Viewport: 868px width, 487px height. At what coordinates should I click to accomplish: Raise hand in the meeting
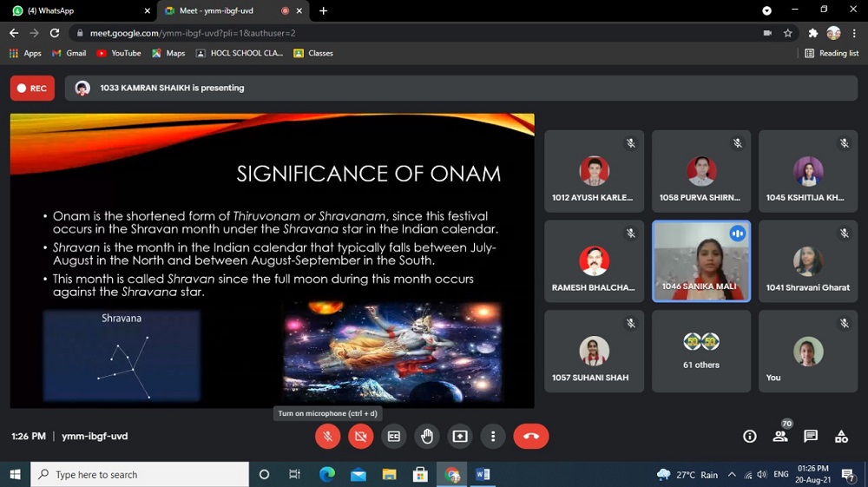[x=427, y=437]
